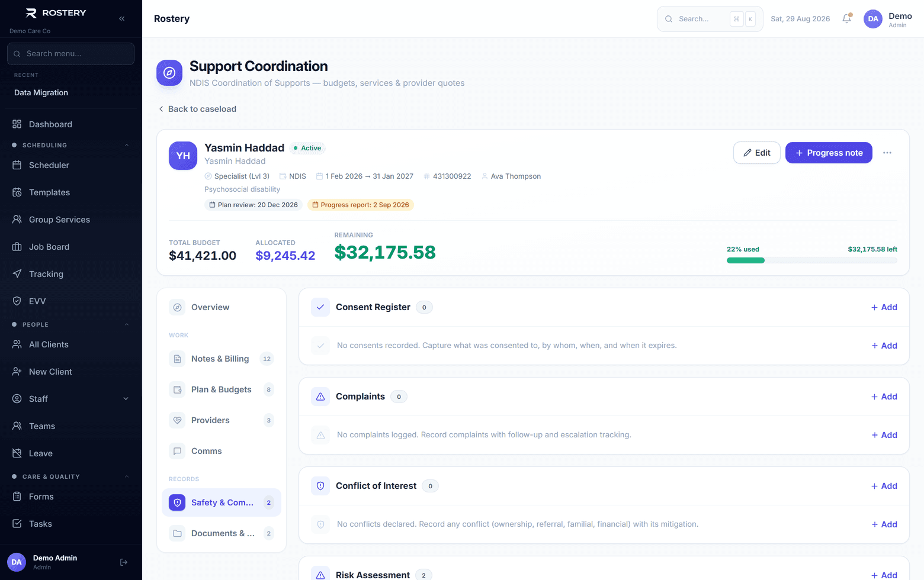This screenshot has width=924, height=580.
Task: Open the EVV page
Action: 71,301
